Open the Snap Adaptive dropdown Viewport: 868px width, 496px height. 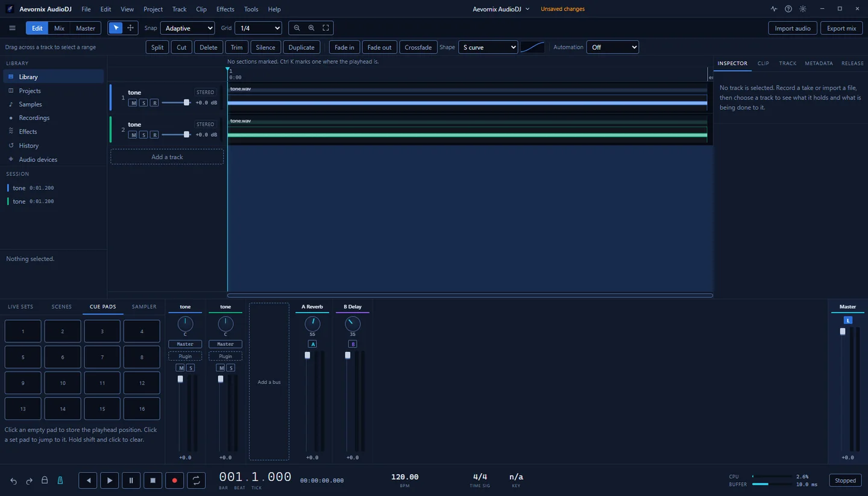pyautogui.click(x=187, y=28)
